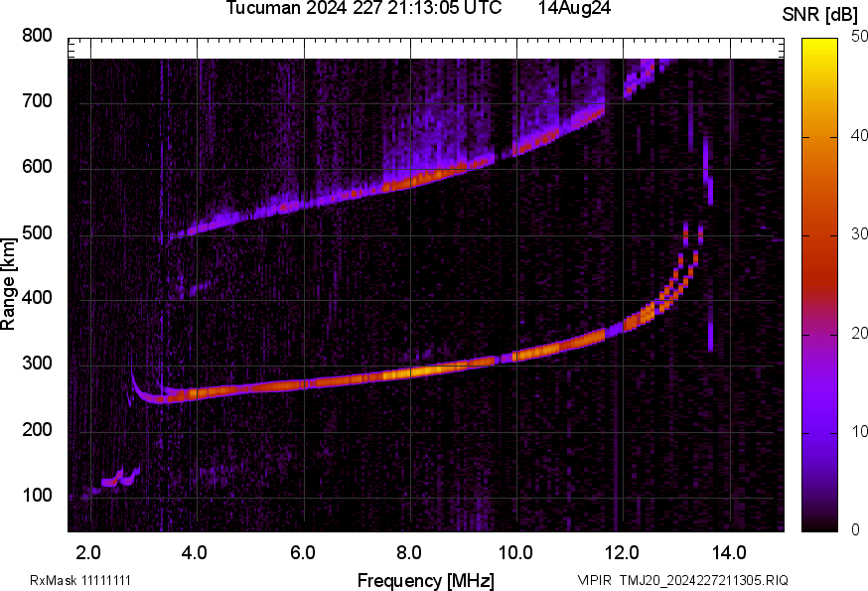Click the colorbar tick label '40'
The image size is (868, 591).
[x=859, y=135]
